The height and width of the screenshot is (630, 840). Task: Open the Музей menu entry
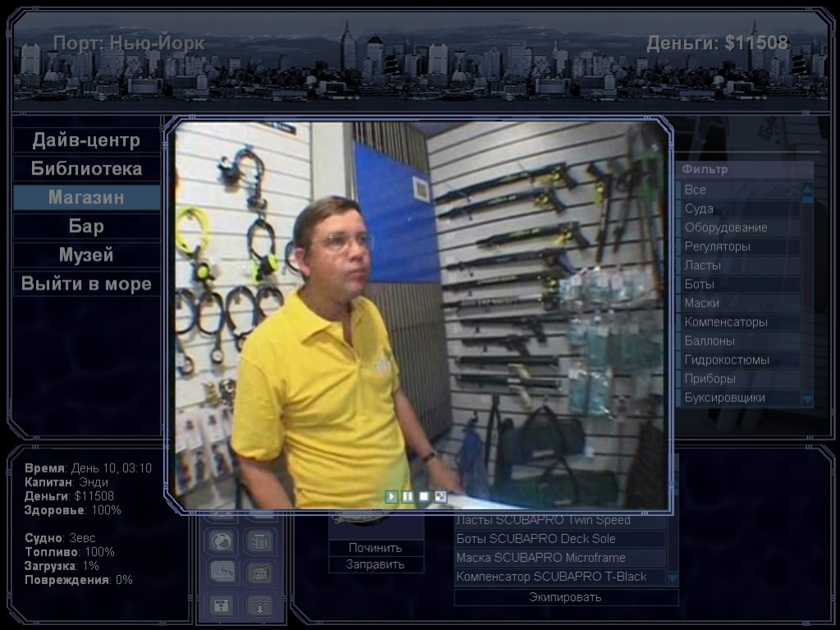(x=86, y=255)
